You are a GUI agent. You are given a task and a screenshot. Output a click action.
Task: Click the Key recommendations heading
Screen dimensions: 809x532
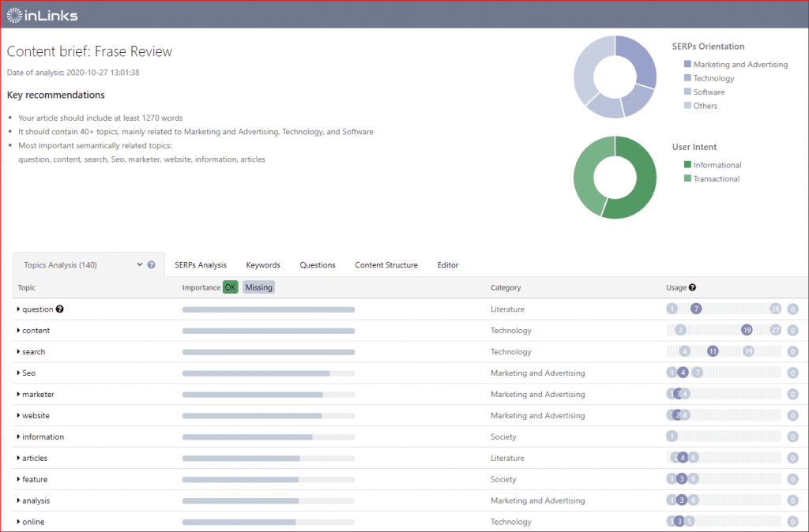[56, 95]
